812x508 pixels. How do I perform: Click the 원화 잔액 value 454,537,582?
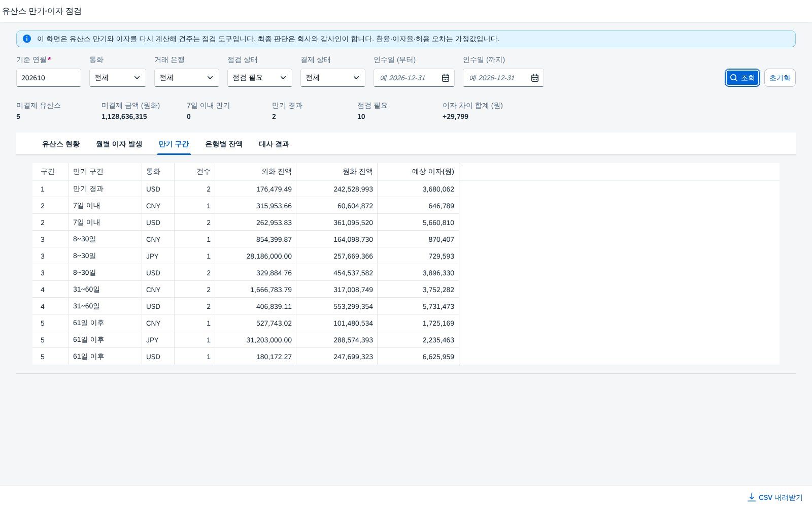(x=353, y=273)
